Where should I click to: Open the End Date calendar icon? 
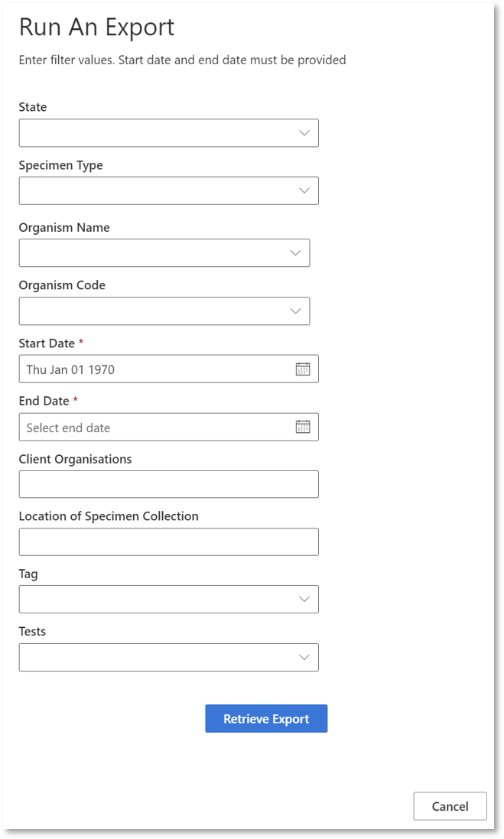coord(303,427)
